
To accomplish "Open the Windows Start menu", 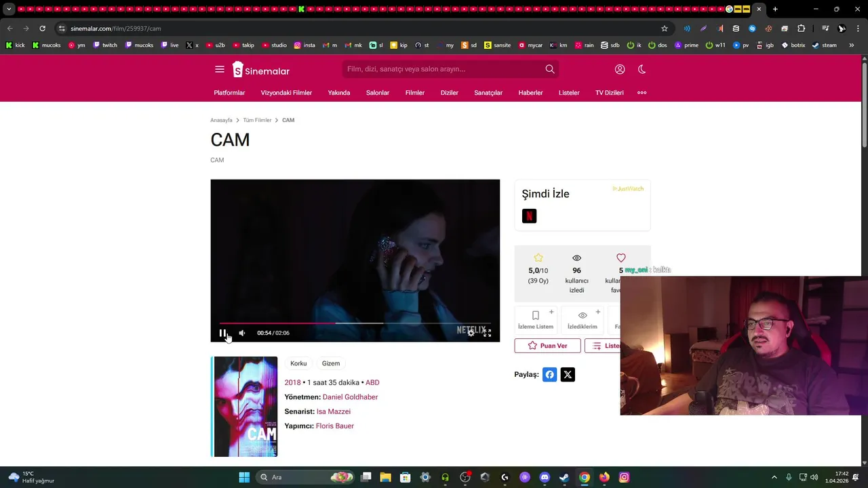I will pyautogui.click(x=244, y=477).
